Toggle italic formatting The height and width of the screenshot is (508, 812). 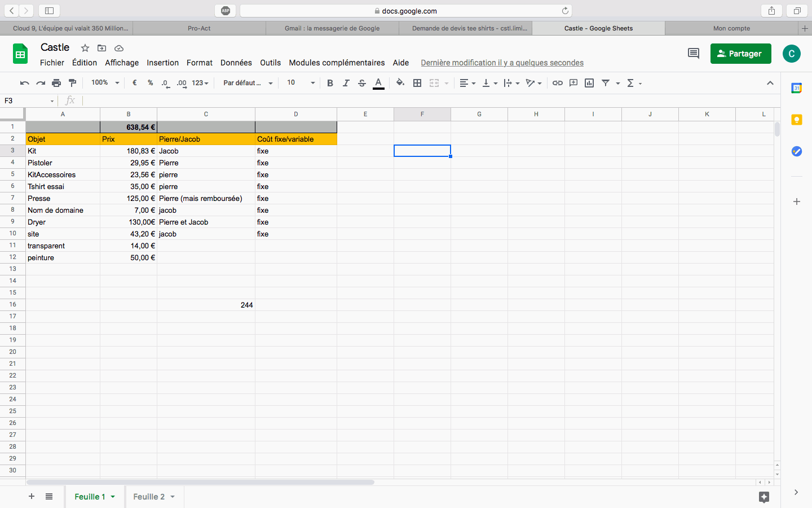(346, 83)
